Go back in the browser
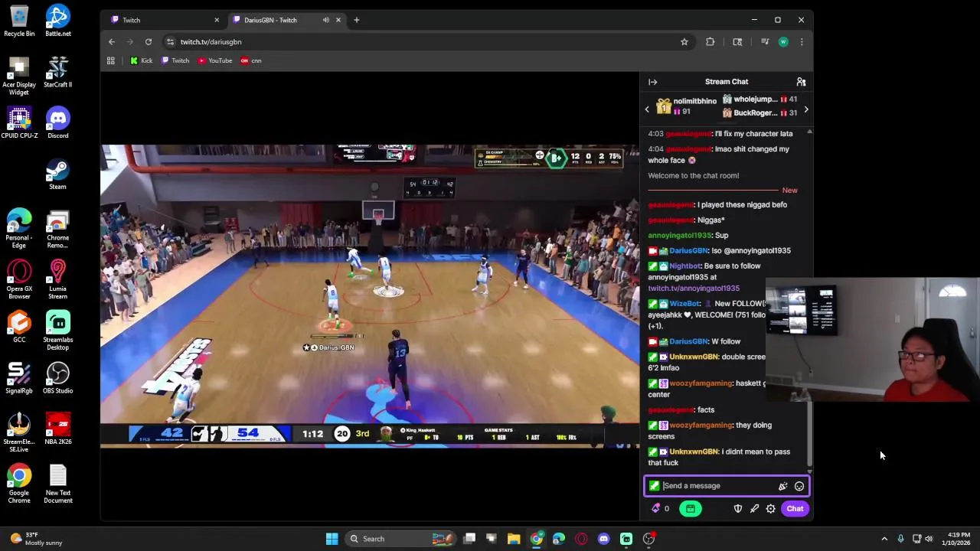Viewport: 980px width, 551px height. [x=112, y=42]
